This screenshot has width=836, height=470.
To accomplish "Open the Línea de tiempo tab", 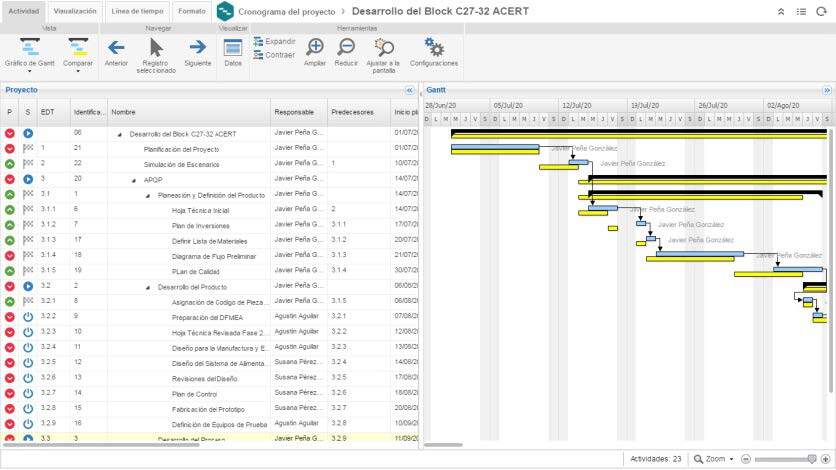I will [138, 10].
